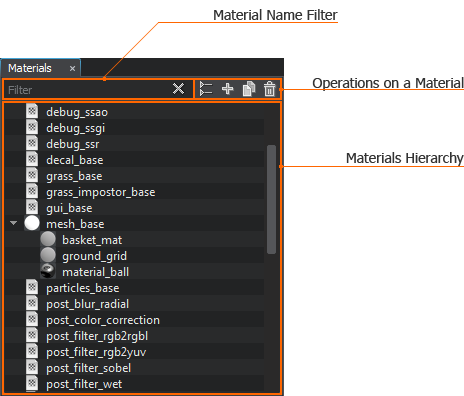Viewport: 464px width, 396px height.
Task: Click the expand hierarchy tree icon
Action: [206, 89]
